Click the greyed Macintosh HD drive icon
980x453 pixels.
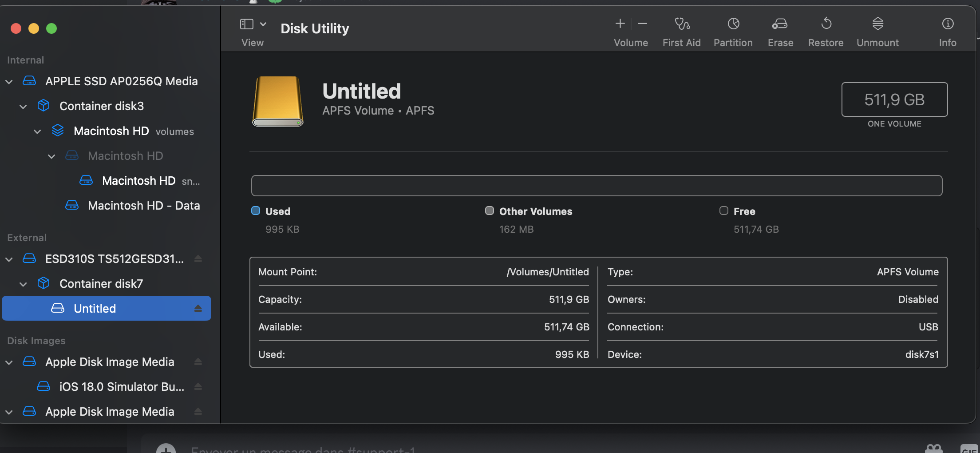pos(72,155)
